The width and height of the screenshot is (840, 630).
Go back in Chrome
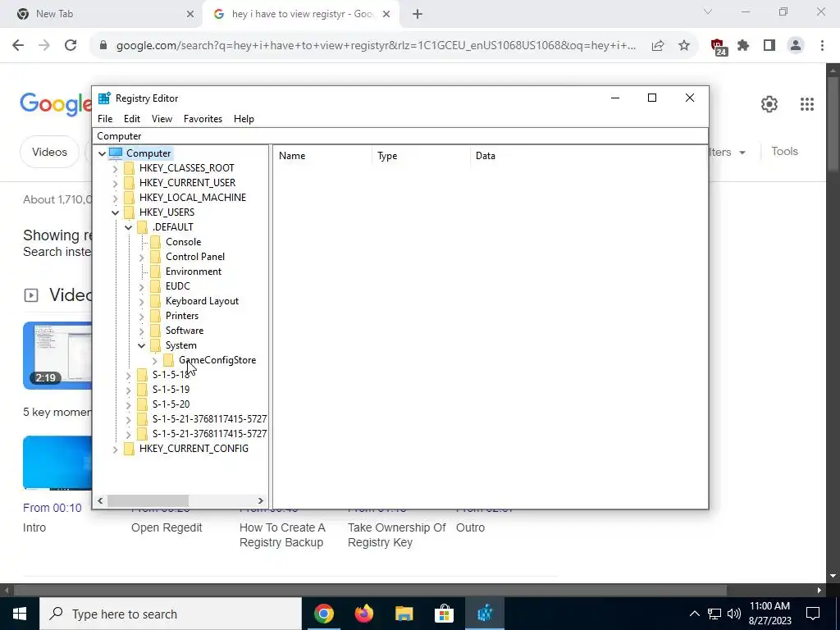click(18, 46)
